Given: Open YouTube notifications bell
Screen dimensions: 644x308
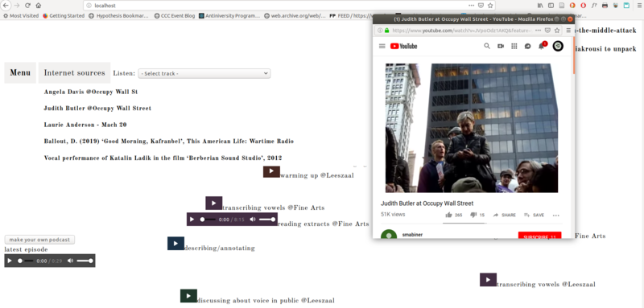Looking at the screenshot, I should (541, 47).
